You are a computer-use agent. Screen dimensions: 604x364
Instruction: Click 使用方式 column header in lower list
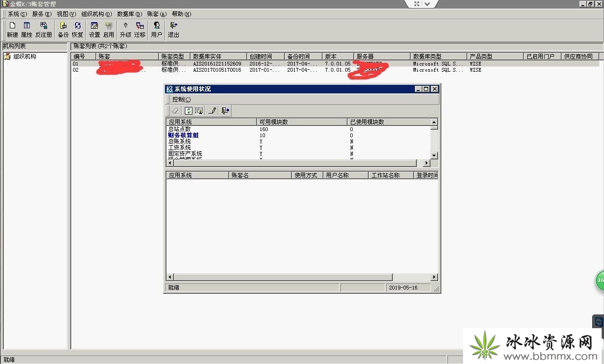click(307, 175)
